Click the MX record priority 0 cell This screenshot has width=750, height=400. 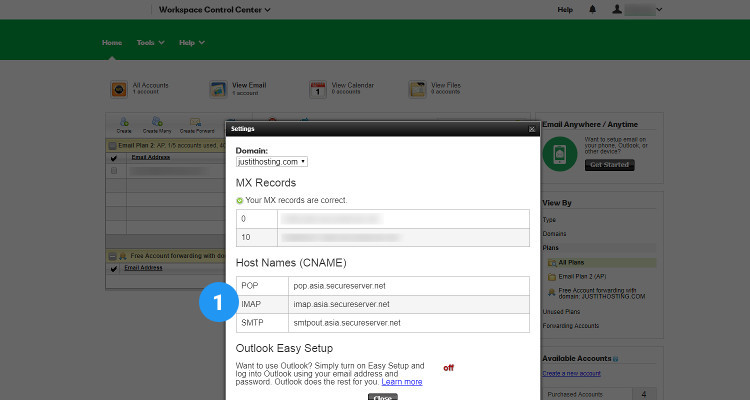(257, 219)
